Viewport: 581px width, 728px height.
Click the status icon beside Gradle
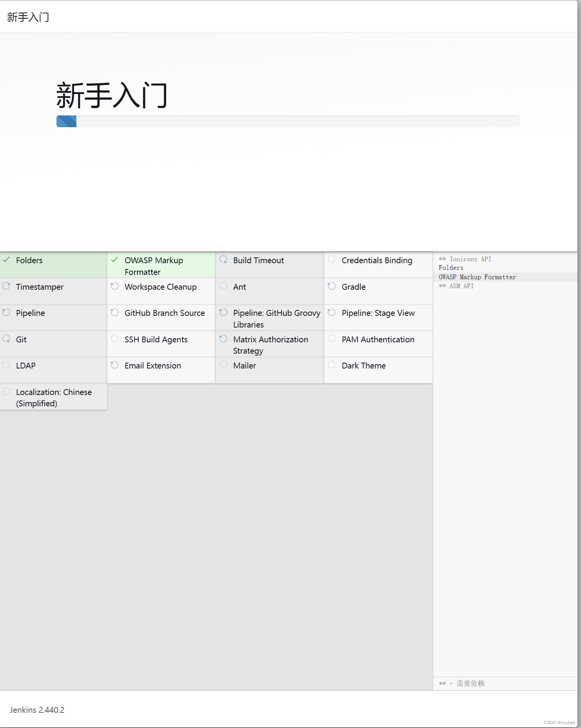[x=332, y=286]
